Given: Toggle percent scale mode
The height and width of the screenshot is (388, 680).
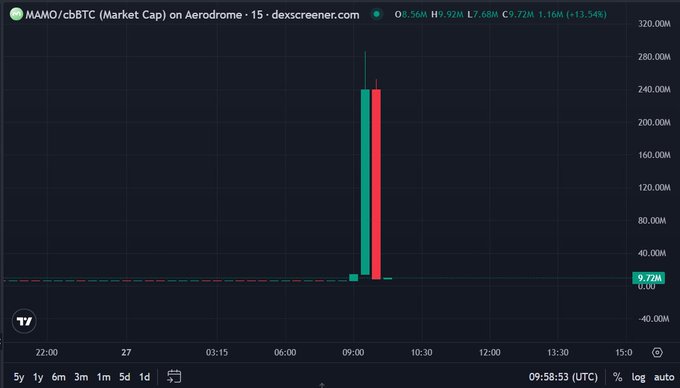Looking at the screenshot, I should tap(617, 377).
